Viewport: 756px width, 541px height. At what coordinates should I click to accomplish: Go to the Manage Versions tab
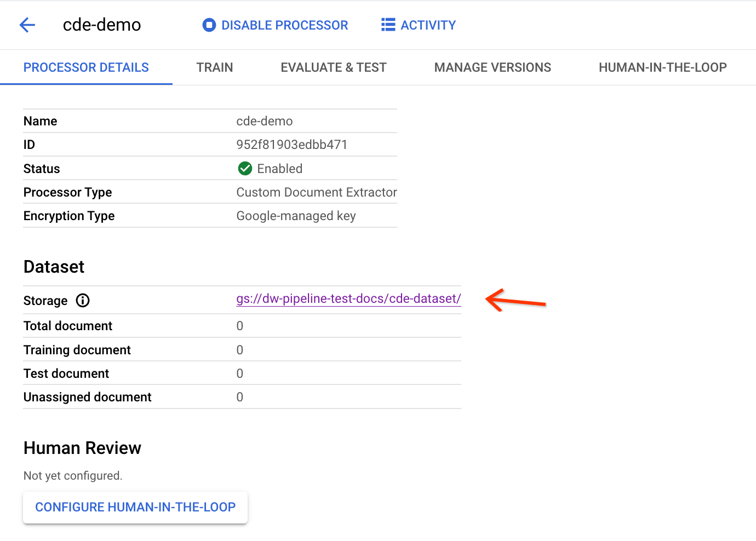click(x=492, y=67)
